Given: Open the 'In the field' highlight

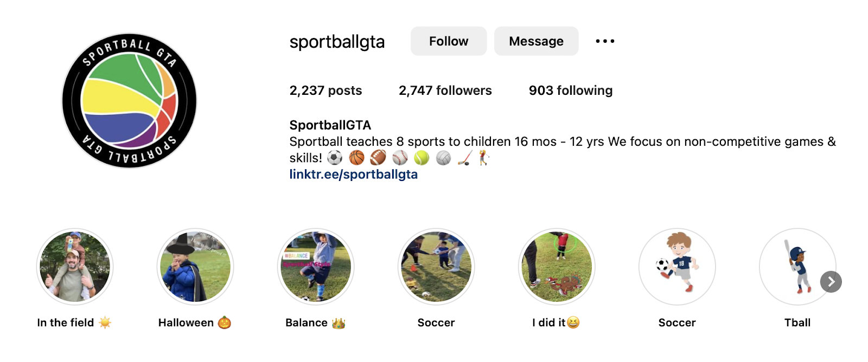Looking at the screenshot, I should pos(75,266).
